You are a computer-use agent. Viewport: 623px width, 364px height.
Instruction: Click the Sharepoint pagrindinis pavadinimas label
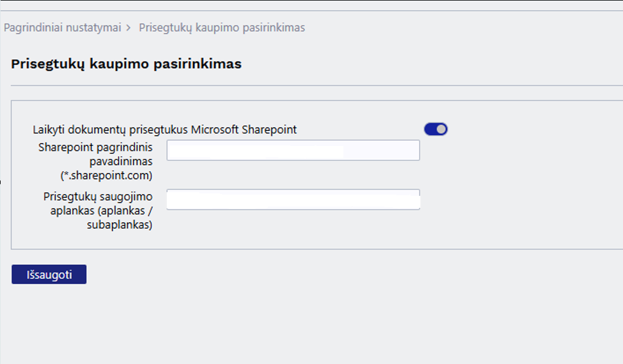[95, 147]
